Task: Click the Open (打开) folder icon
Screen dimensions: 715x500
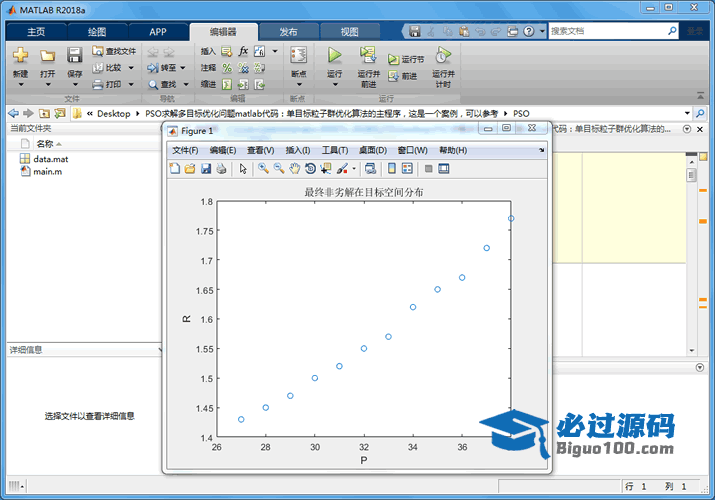Action: point(47,56)
